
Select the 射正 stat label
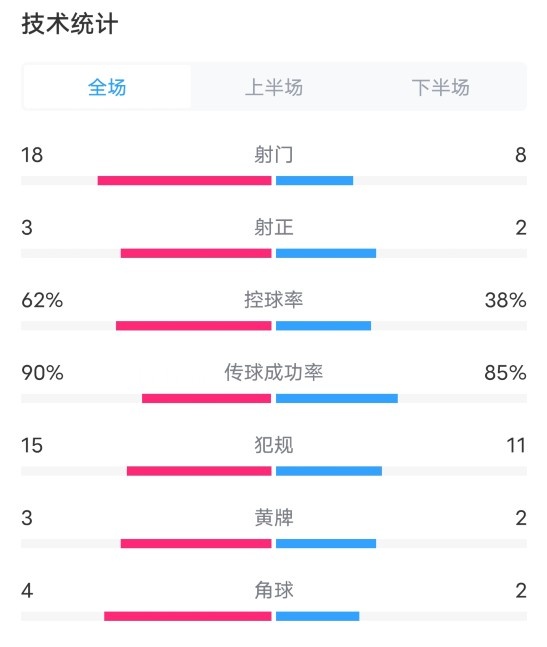274,227
